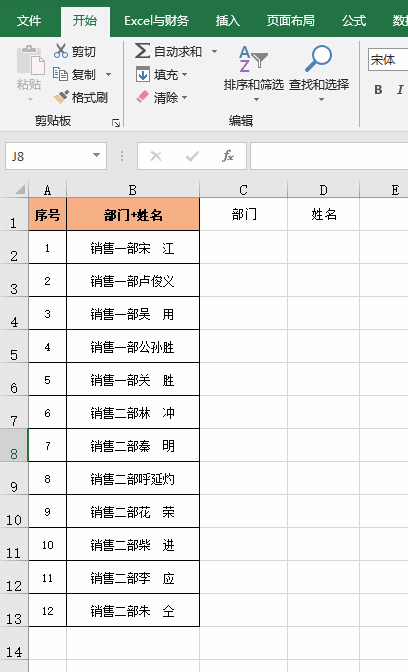
Task: Select cell 销售二部朱 仝
Action: point(133,610)
